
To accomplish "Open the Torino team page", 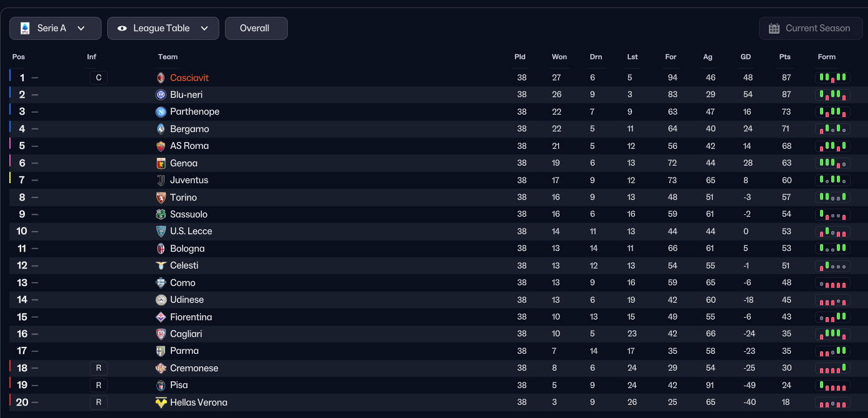I will 183,197.
